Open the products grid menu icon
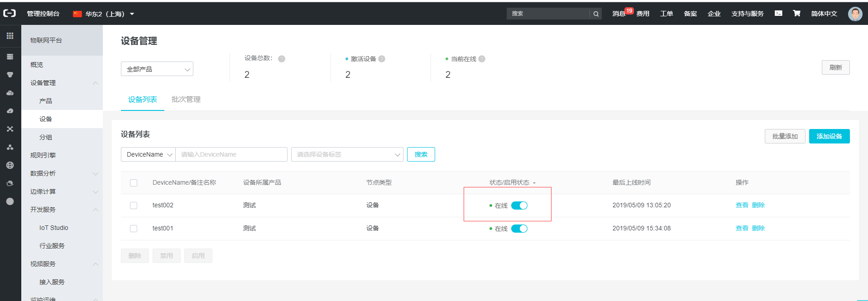Viewport: 868px width, 301px height. 10,36
